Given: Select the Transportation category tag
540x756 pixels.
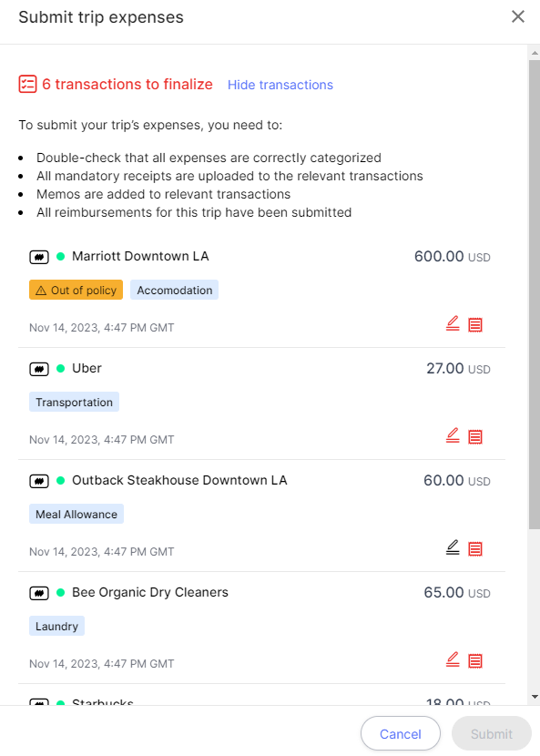Looking at the screenshot, I should point(74,402).
